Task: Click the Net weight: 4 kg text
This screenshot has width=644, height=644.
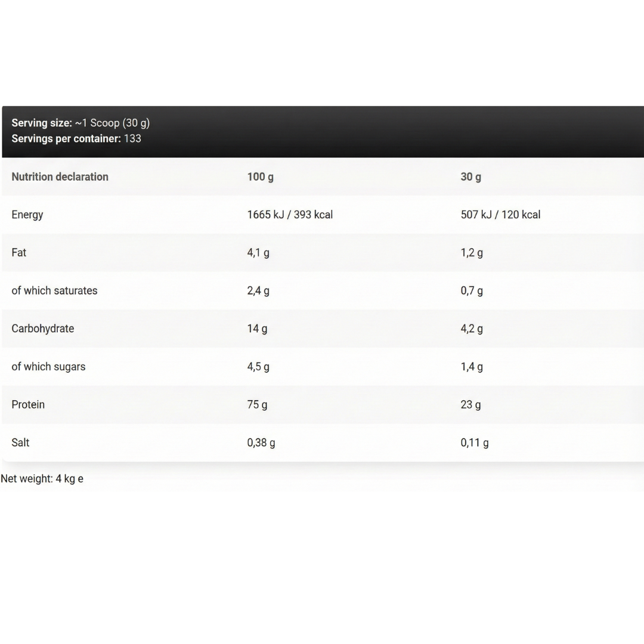Action: [x=42, y=479]
